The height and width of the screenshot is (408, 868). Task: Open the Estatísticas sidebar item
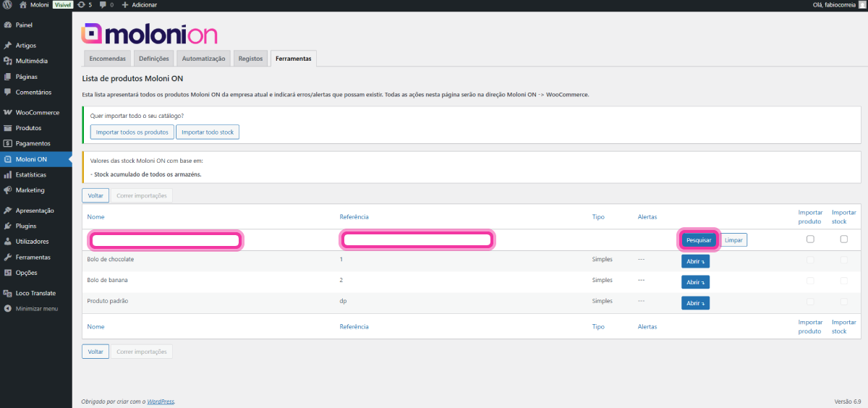[30, 174]
